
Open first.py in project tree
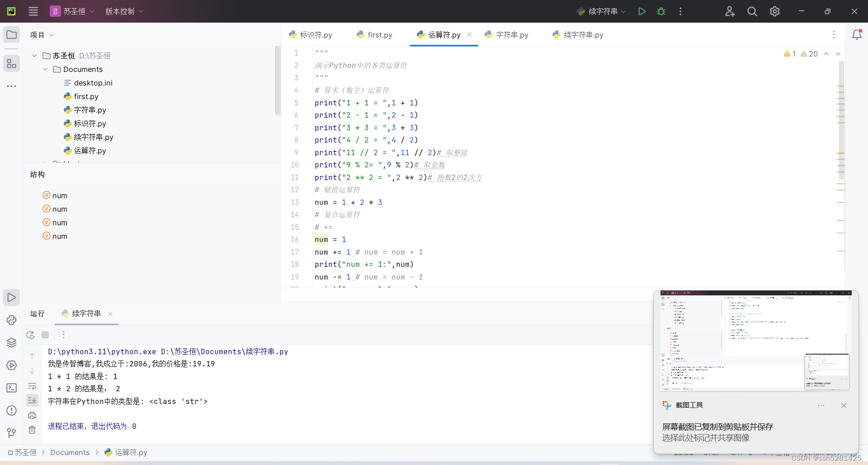point(86,96)
